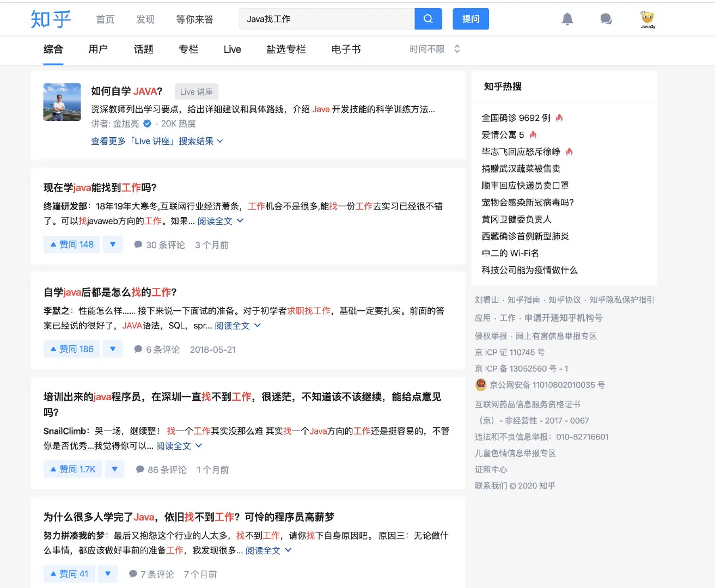The width and height of the screenshot is (715, 588).
Task: Expand 查看更多「Live 讲座」搜索结果
Action: 157,141
